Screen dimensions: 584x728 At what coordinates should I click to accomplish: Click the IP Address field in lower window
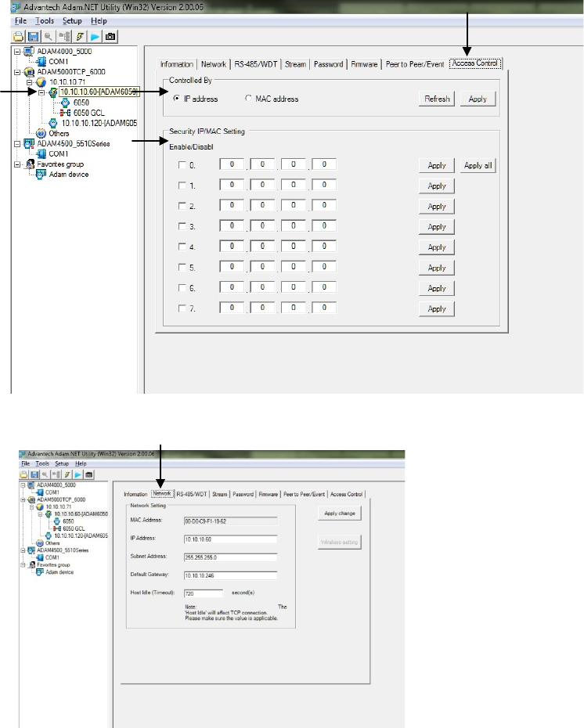coord(231,539)
